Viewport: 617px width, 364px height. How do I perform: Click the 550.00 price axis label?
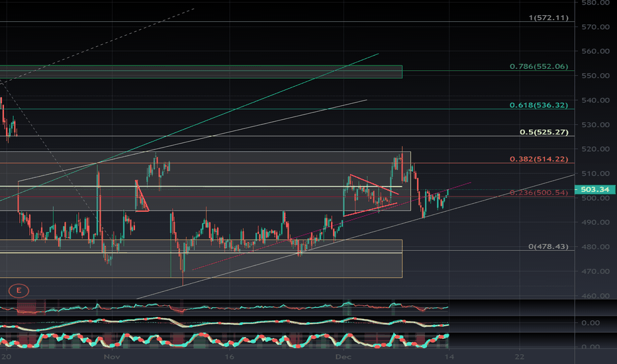tap(595, 75)
